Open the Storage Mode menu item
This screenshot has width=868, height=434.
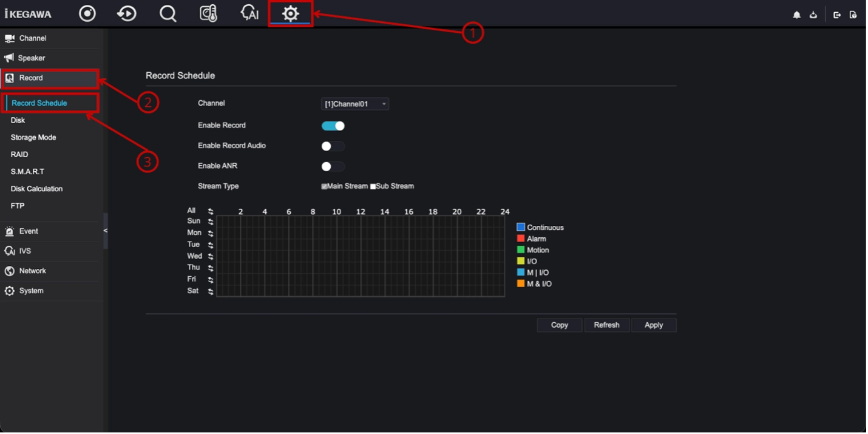click(x=33, y=138)
